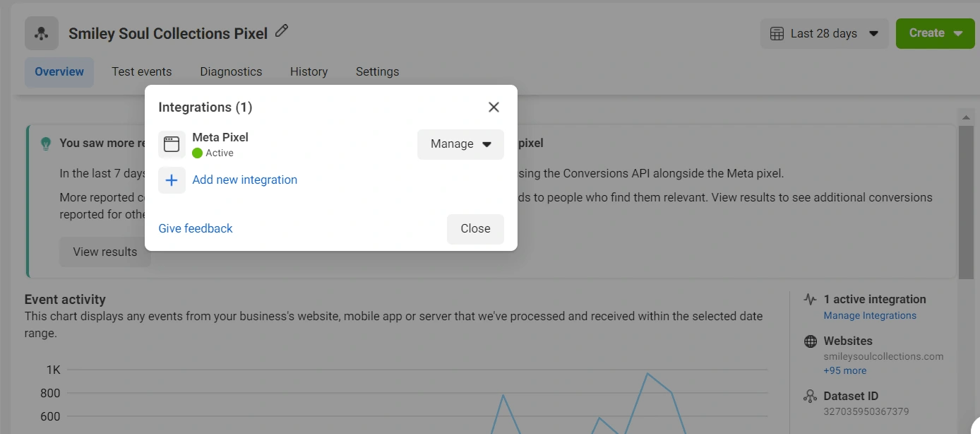Click the 600 axis label on chart
Screen dimensions: 980x434
click(x=51, y=417)
